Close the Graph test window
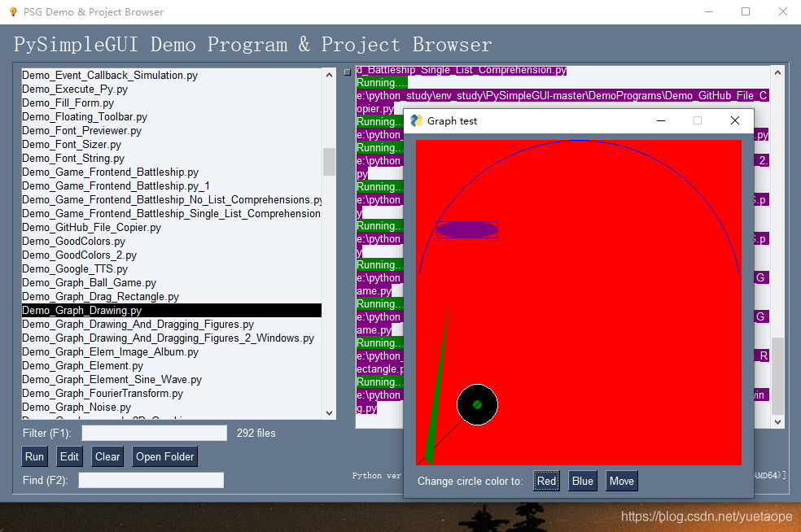 tap(734, 120)
